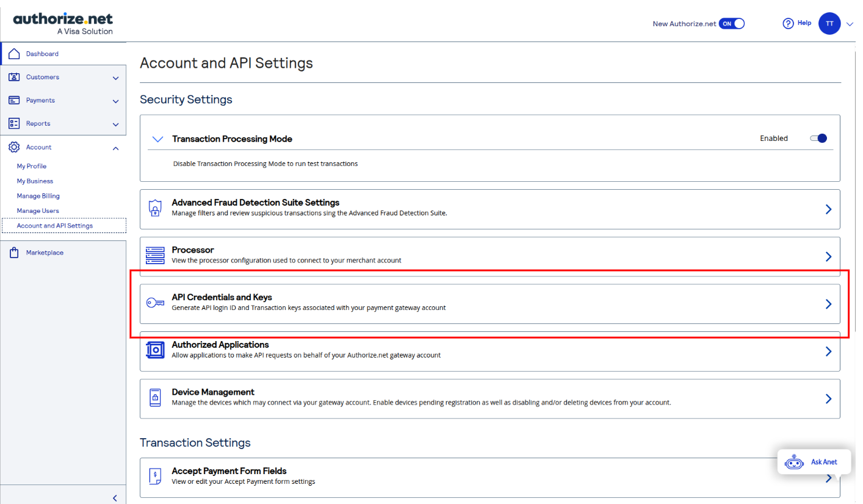This screenshot has height=504, width=863.
Task: Click the Device Management phone lock icon
Action: click(x=155, y=398)
